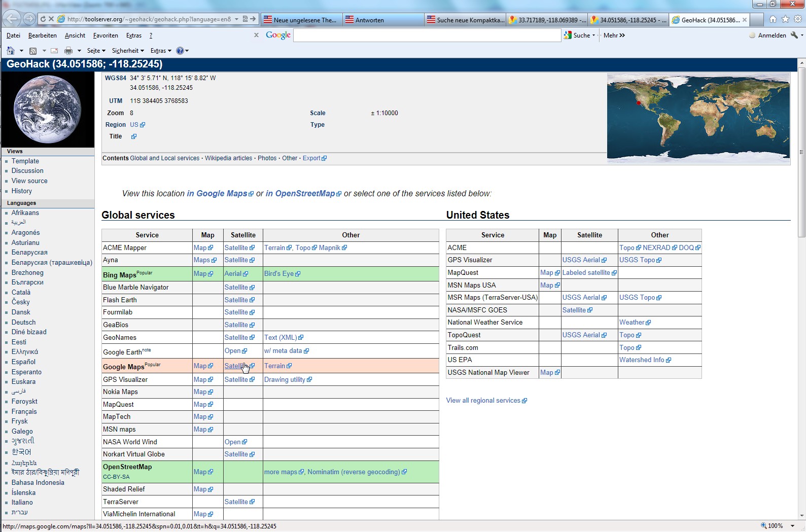Click the printer icon in command bar

point(68,51)
